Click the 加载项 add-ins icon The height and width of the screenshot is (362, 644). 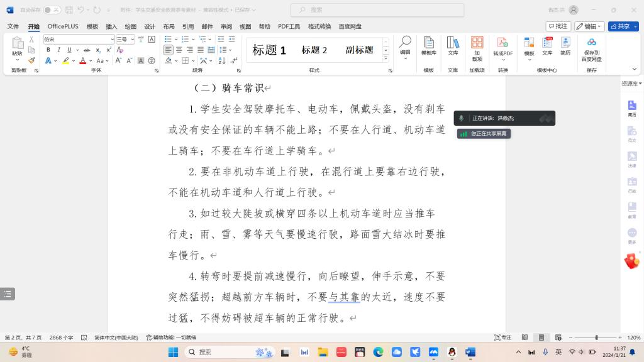click(477, 49)
